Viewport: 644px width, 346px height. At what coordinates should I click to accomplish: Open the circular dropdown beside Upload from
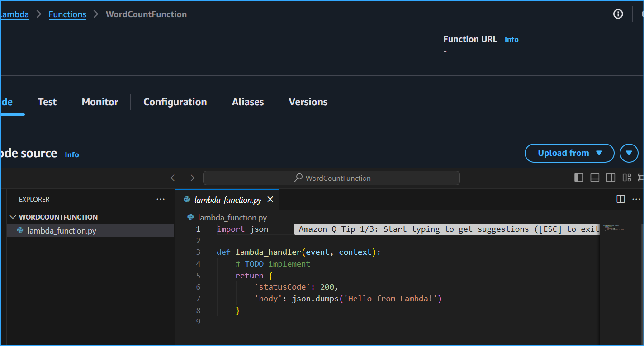629,153
